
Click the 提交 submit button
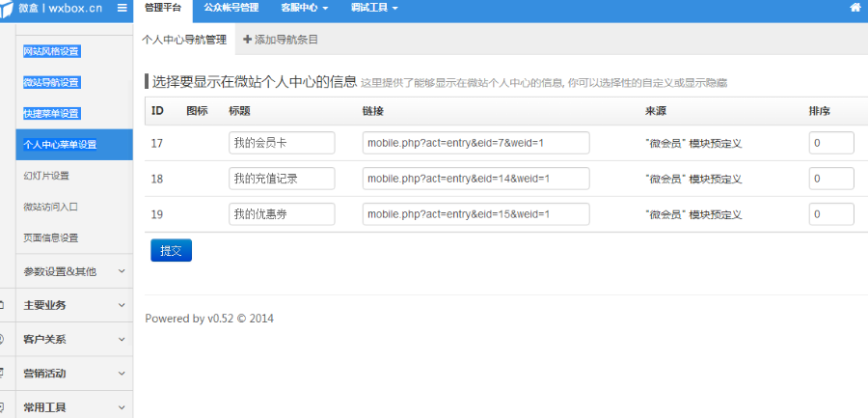click(x=171, y=250)
